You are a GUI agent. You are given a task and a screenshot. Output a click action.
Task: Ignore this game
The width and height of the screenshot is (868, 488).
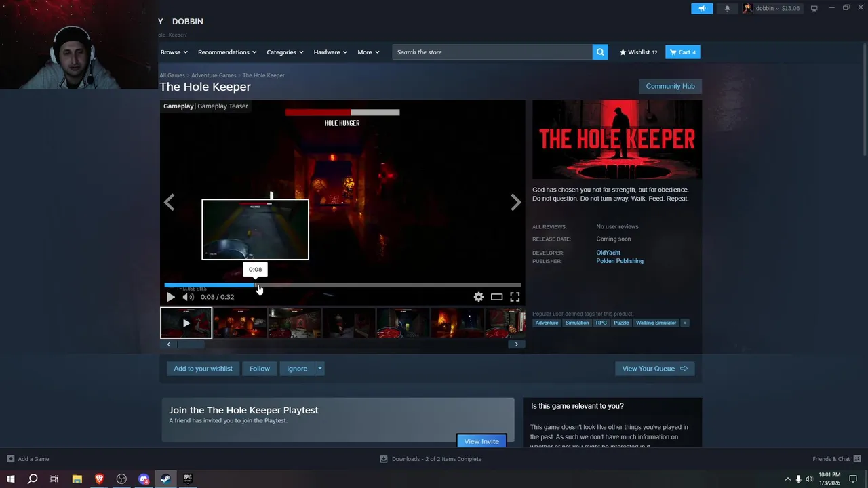pos(297,369)
